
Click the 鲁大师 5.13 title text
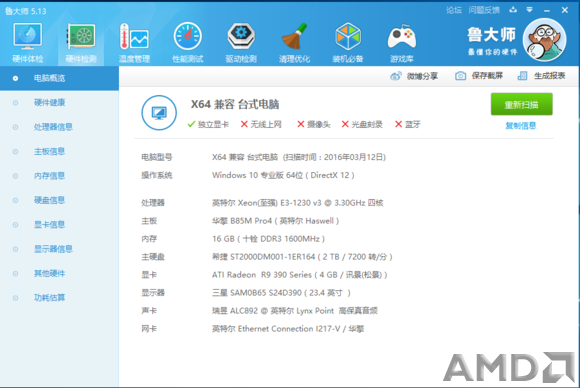click(26, 11)
